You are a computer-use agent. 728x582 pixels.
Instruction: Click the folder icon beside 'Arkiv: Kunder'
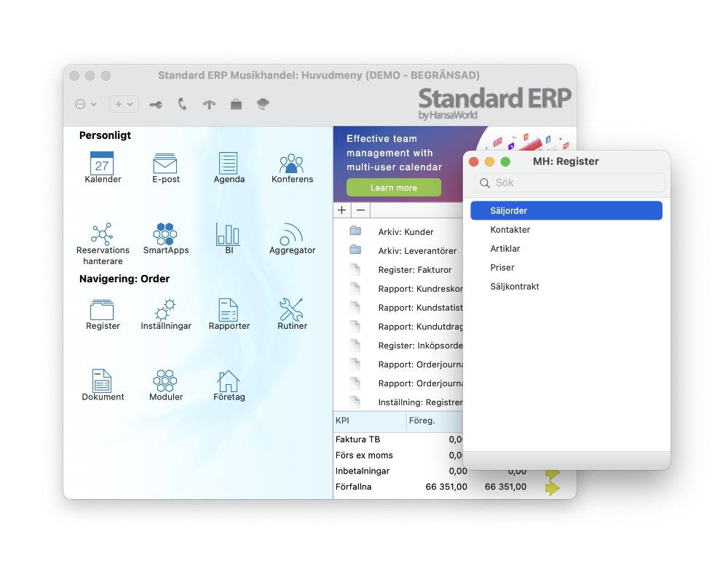click(356, 231)
